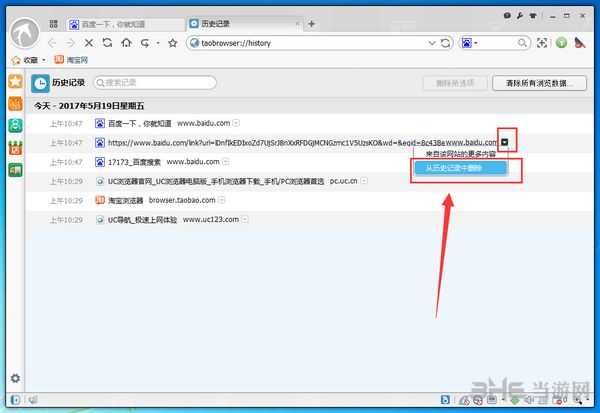Image resolution: width=600 pixels, height=413 pixels.
Task: Open the dark green sidebar icon
Action: 15,170
